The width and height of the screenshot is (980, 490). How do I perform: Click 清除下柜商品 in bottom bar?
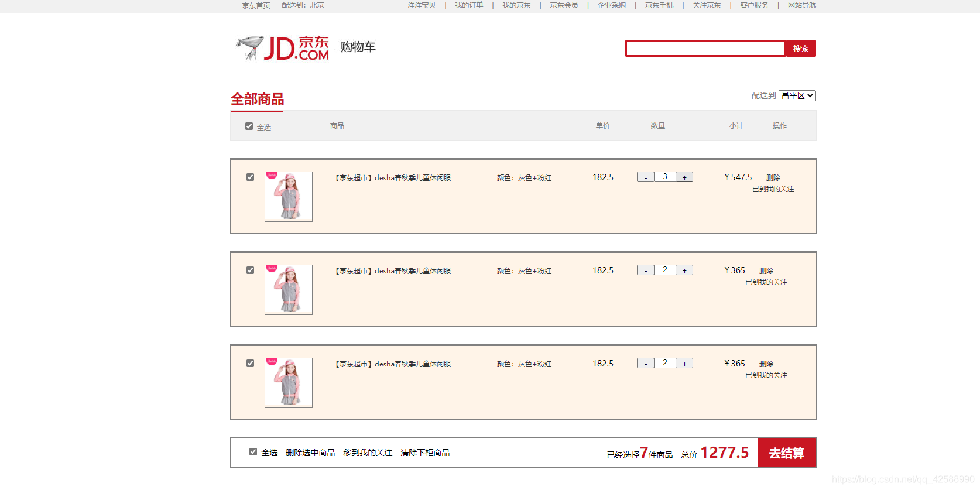click(x=425, y=453)
